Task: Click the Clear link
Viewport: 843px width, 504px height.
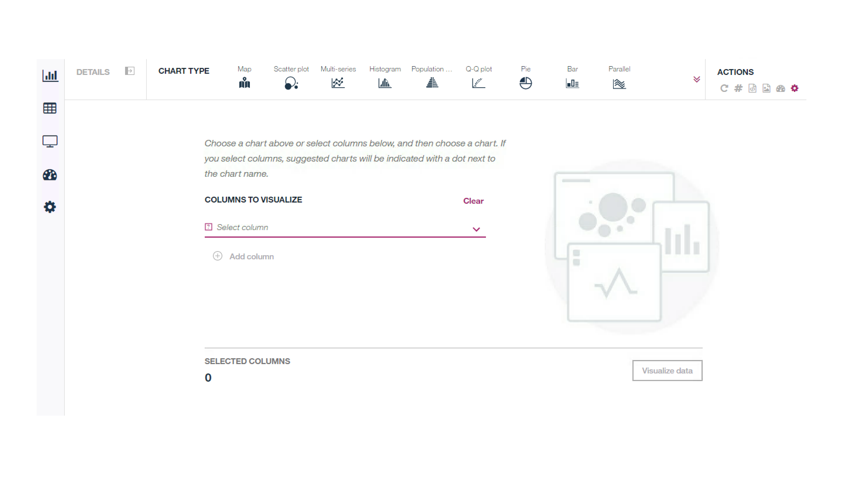Action: coord(473,201)
